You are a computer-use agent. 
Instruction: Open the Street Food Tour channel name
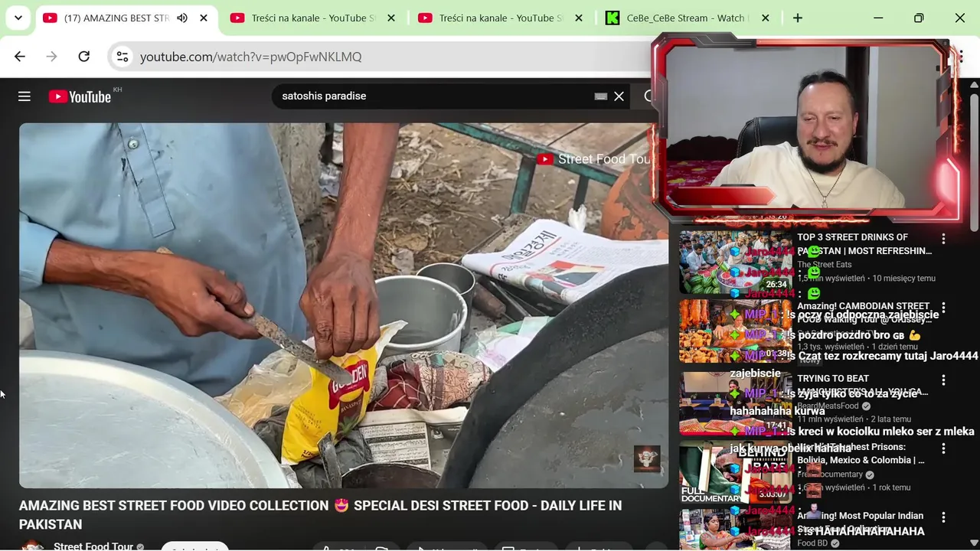[x=93, y=546]
